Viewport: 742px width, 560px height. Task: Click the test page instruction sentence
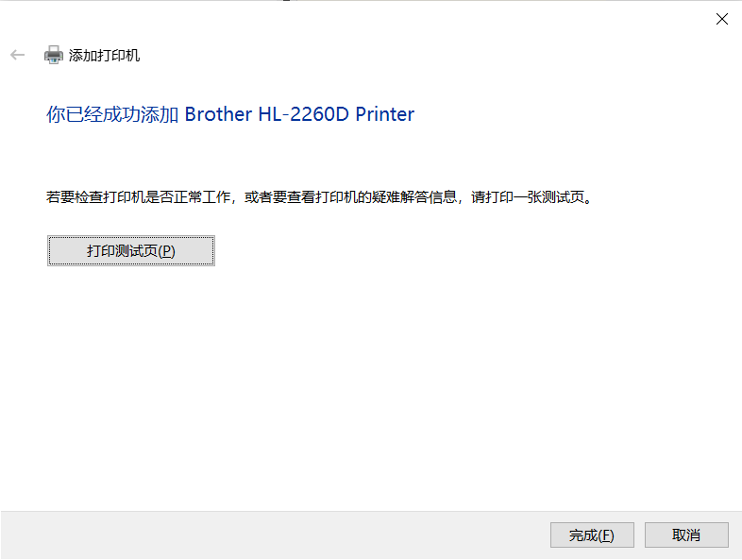point(319,197)
